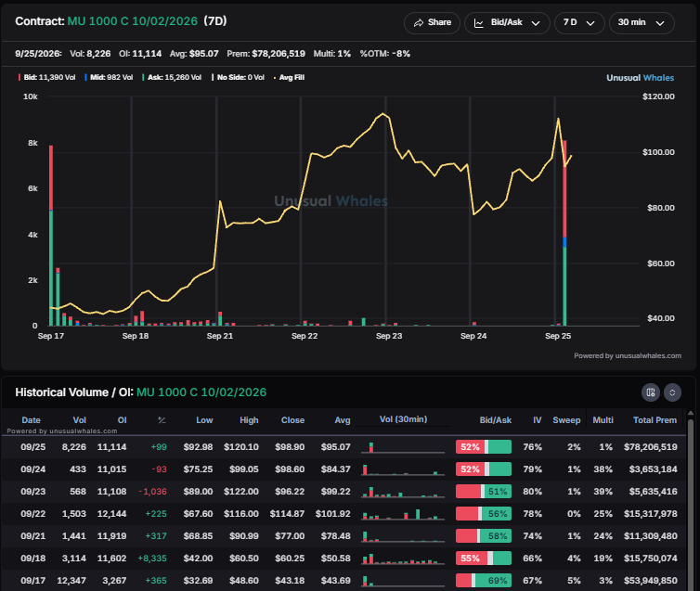Select the 09/17 date row
The width and height of the screenshot is (700, 591).
(344, 580)
